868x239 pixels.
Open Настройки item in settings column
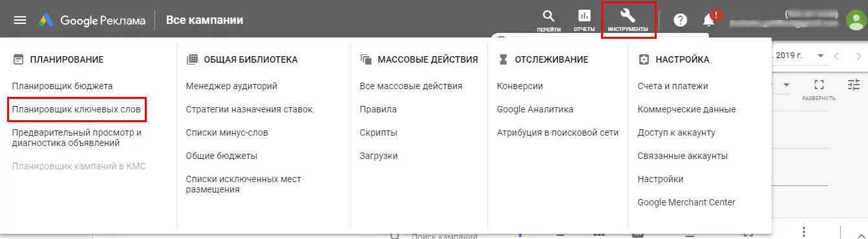[661, 179]
